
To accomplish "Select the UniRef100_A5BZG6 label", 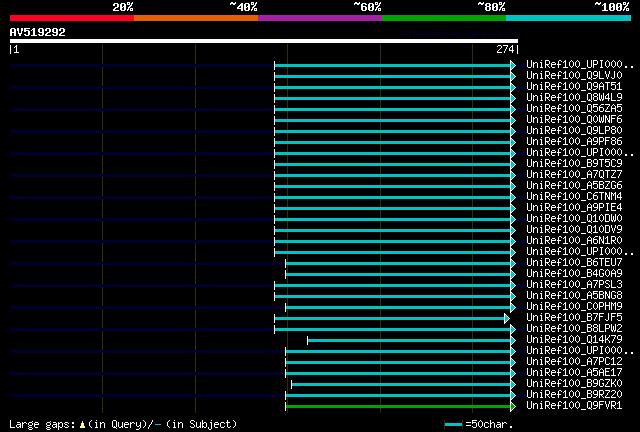I will click(574, 186).
